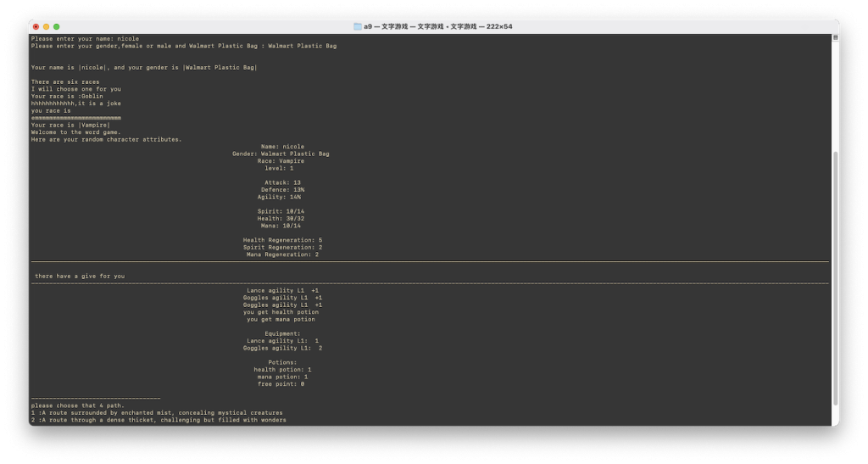Click the 'free point: 0' line

[281, 384]
